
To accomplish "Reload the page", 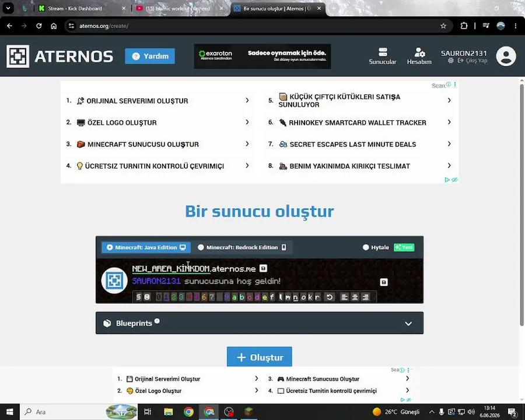I will (39, 26).
